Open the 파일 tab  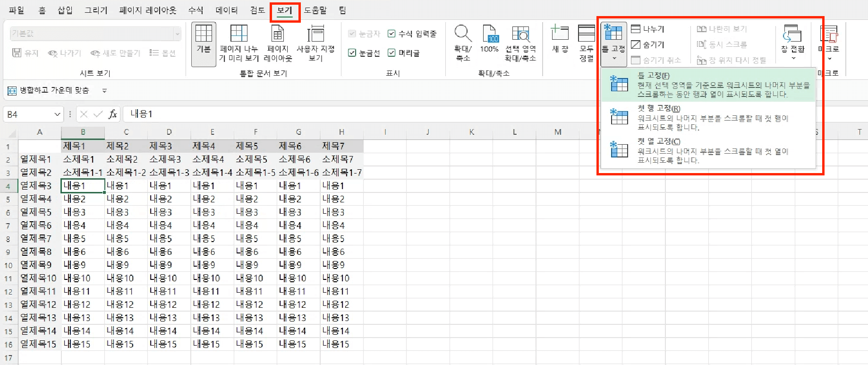click(17, 10)
